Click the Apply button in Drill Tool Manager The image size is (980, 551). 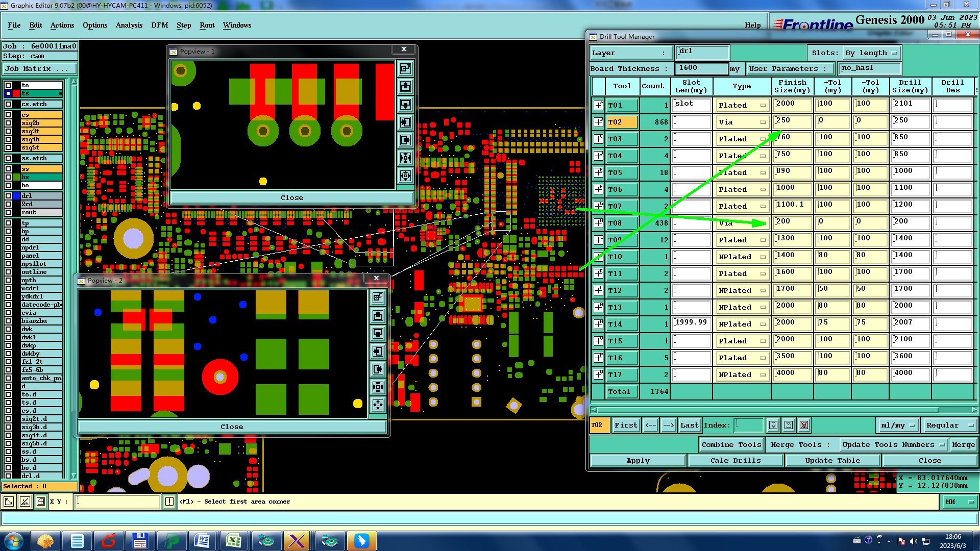(638, 461)
